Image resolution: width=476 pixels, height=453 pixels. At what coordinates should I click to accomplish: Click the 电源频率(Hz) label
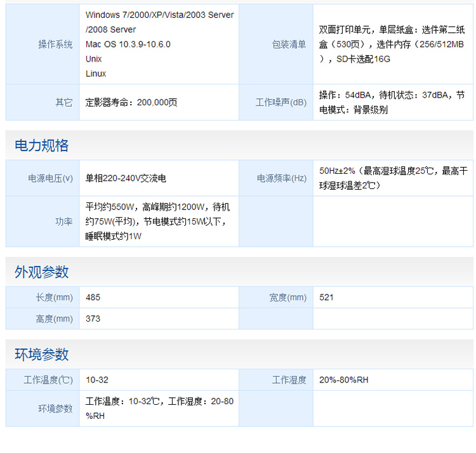281,179
